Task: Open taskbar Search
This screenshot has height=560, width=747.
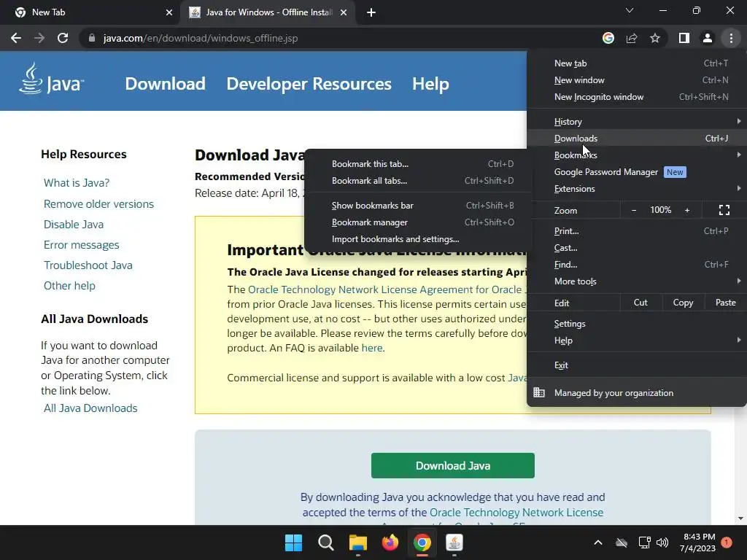Action: [x=326, y=542]
